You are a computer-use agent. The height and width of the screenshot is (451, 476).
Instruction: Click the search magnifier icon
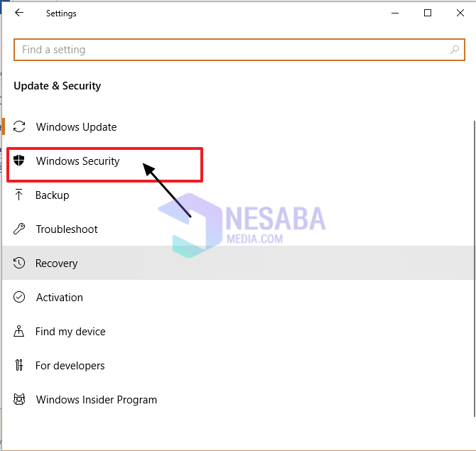(455, 50)
